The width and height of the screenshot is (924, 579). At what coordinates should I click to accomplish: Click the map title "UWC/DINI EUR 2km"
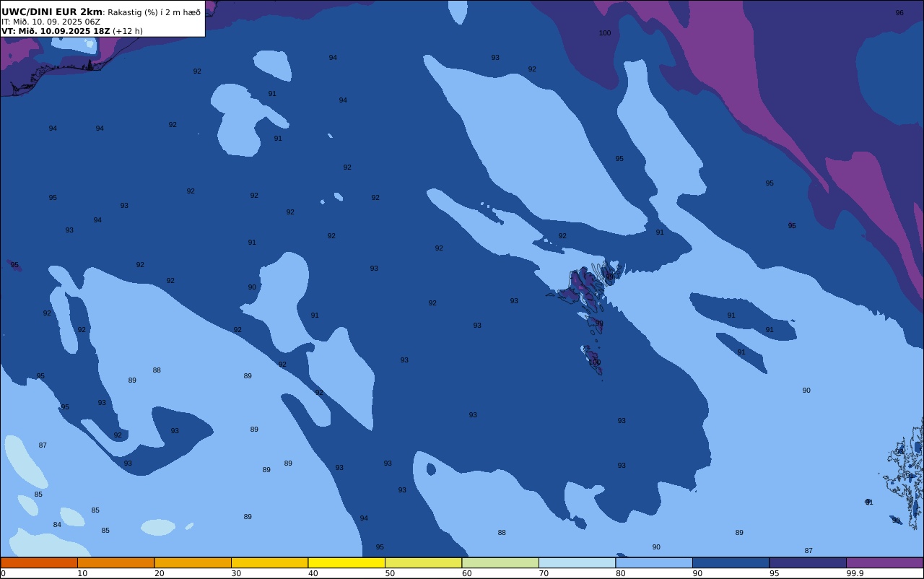[x=52, y=12]
